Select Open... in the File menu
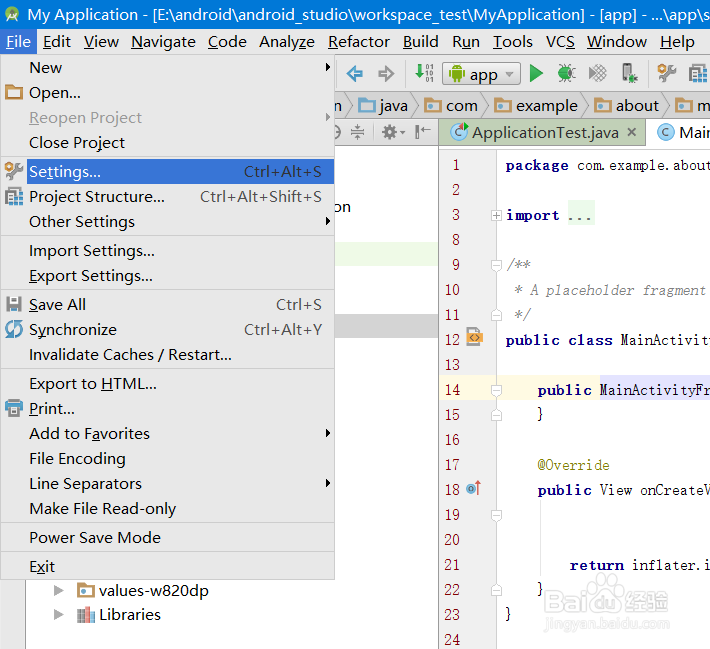The height and width of the screenshot is (649, 710). tap(167, 92)
